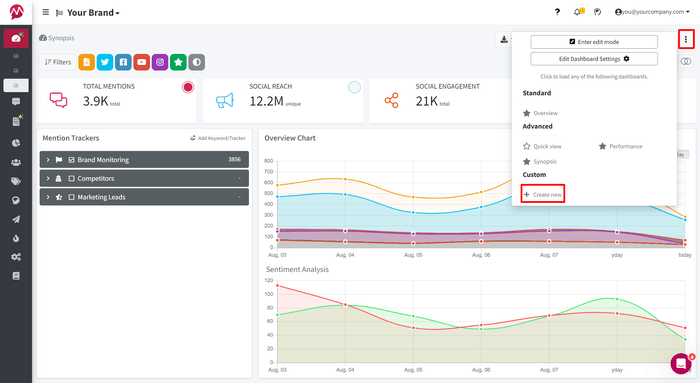Open the Filters button

58,62
